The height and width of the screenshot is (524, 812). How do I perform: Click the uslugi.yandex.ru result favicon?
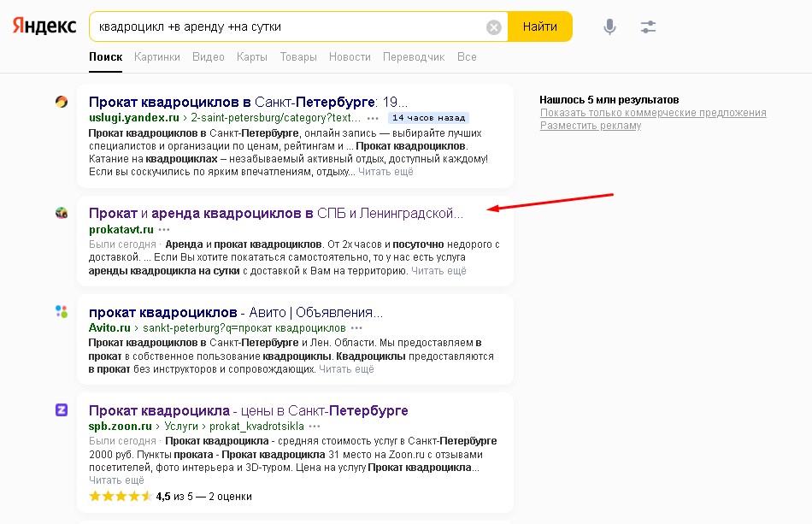[x=61, y=101]
